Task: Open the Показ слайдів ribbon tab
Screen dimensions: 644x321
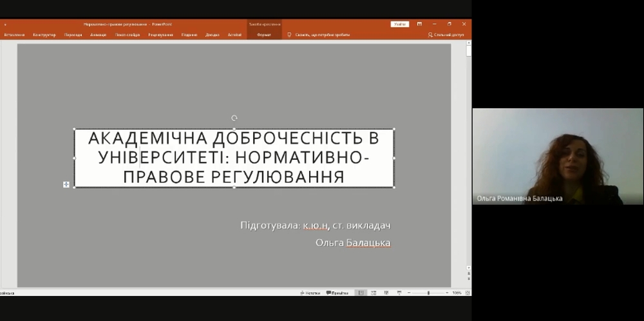Action: pos(128,35)
